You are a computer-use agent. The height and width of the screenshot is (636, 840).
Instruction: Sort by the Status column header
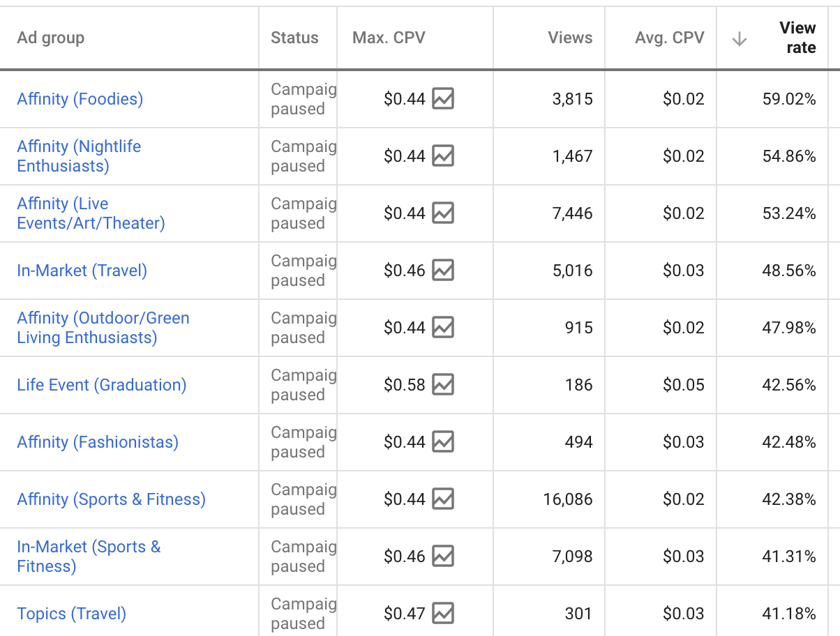click(x=294, y=38)
